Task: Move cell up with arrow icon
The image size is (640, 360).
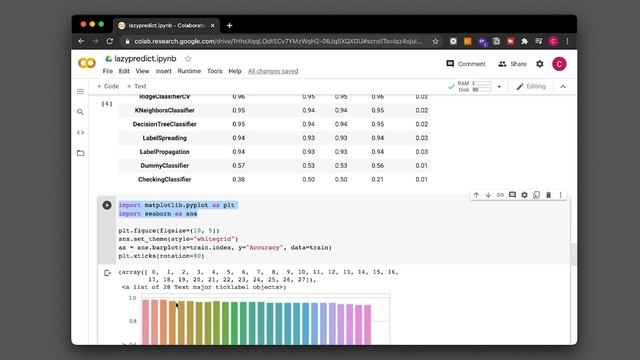Action: click(476, 195)
